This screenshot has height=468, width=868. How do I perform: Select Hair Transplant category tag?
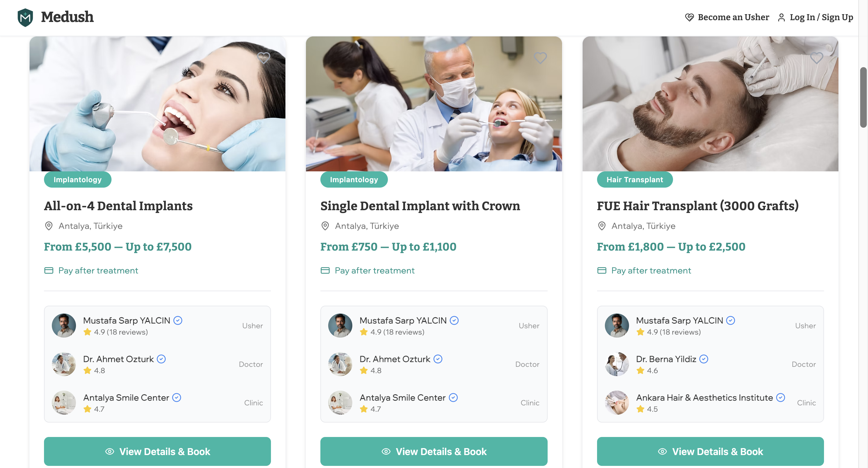634,180
